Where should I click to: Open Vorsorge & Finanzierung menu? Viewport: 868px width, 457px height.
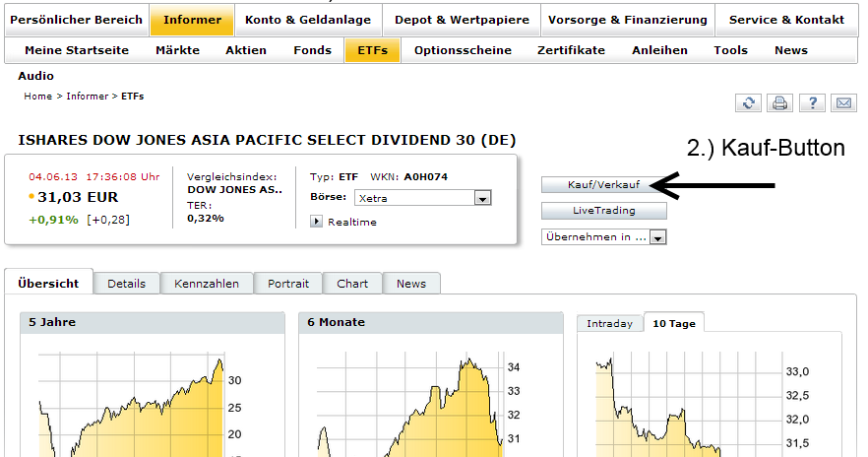coord(628,20)
